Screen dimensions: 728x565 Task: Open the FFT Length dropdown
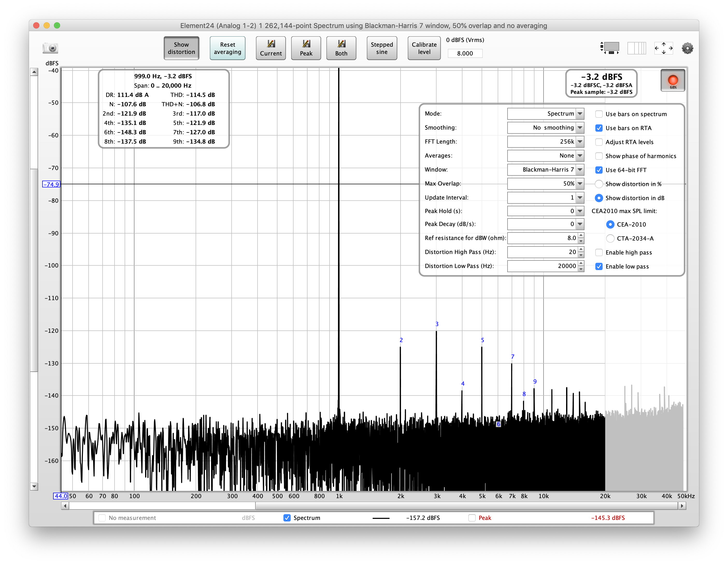[545, 142]
